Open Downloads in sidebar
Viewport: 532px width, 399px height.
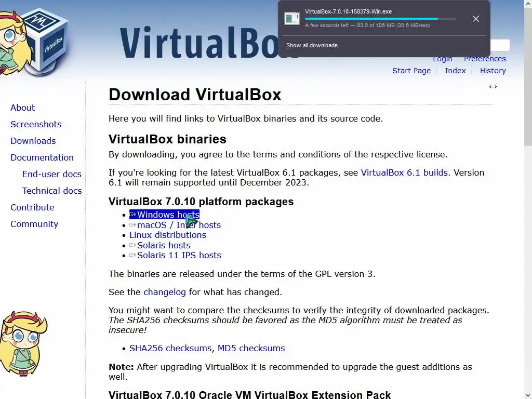tap(33, 141)
